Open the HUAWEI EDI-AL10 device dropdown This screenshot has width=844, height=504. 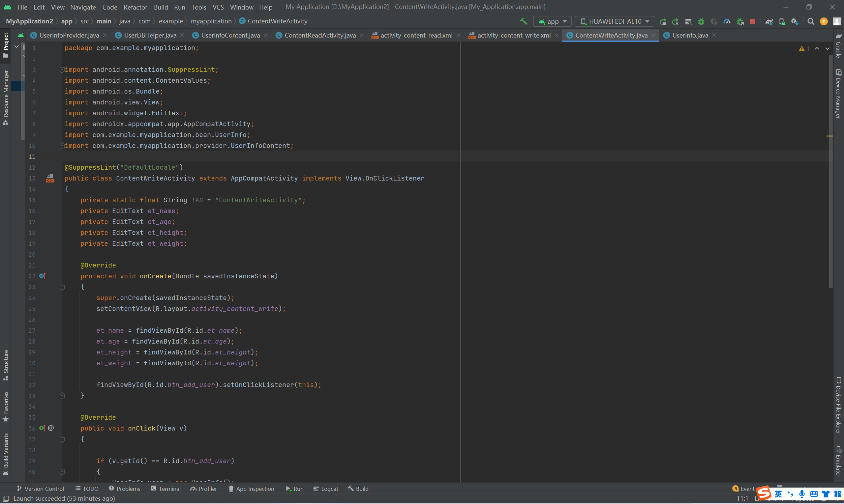(614, 21)
